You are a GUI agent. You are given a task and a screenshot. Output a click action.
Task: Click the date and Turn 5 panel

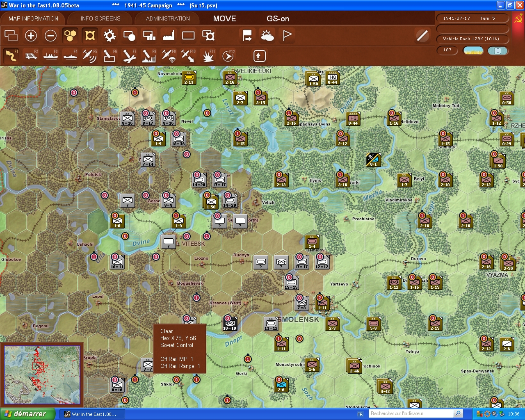pyautogui.click(x=472, y=18)
